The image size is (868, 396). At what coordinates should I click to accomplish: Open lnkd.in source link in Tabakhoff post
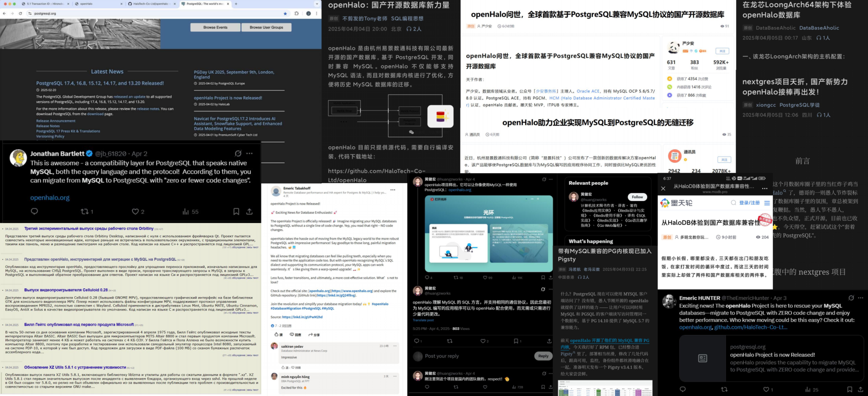302,317
